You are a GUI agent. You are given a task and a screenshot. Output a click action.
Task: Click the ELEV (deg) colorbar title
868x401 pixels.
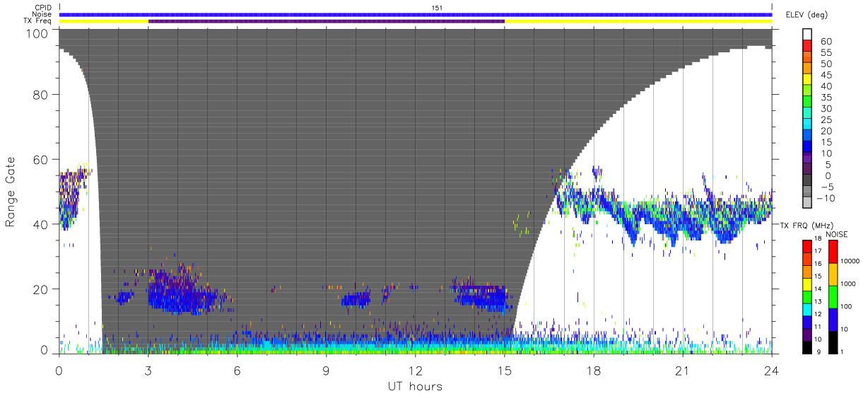807,15
